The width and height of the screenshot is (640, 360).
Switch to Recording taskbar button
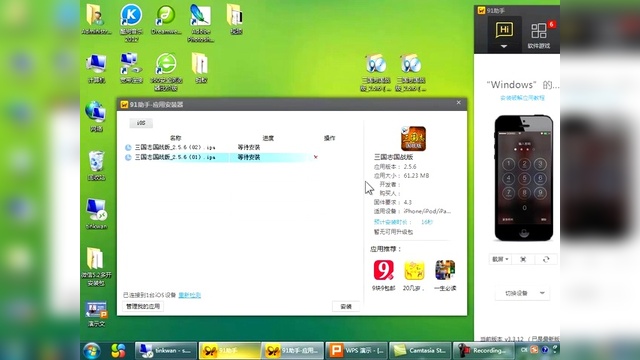(x=484, y=351)
